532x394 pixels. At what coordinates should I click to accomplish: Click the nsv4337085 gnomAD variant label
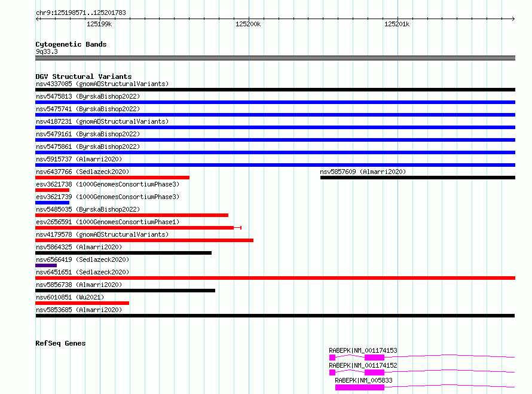(x=102, y=84)
